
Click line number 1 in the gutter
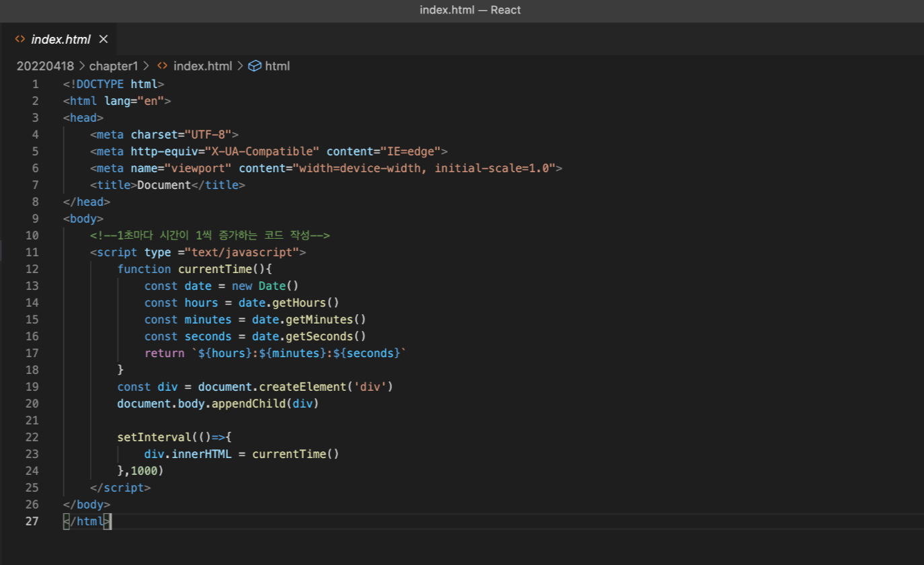click(35, 84)
